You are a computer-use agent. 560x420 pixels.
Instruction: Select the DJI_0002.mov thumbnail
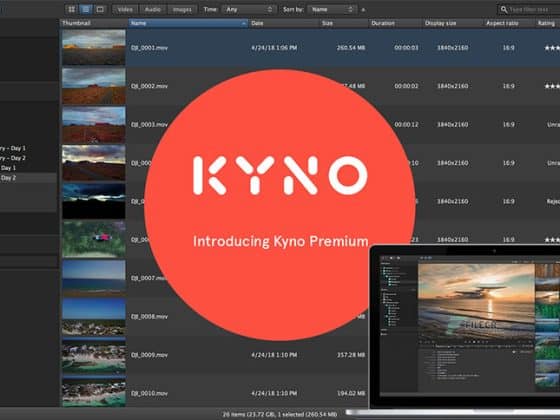coord(94,86)
